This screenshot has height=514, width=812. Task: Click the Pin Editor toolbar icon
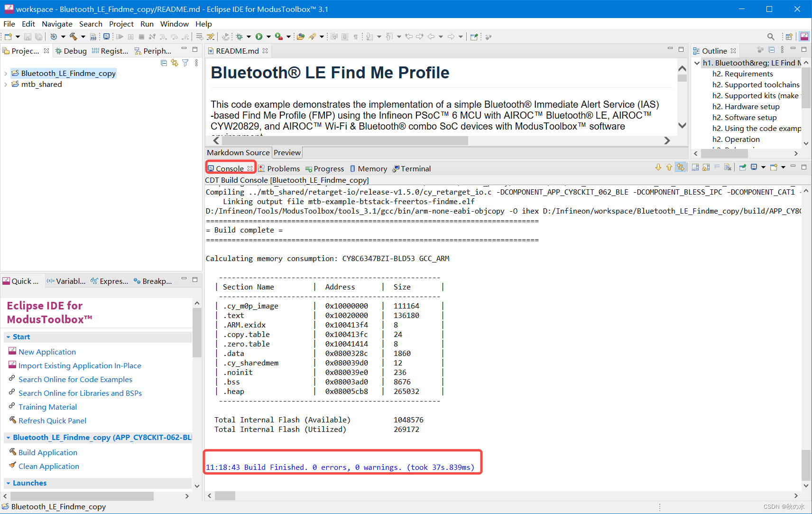474,37
